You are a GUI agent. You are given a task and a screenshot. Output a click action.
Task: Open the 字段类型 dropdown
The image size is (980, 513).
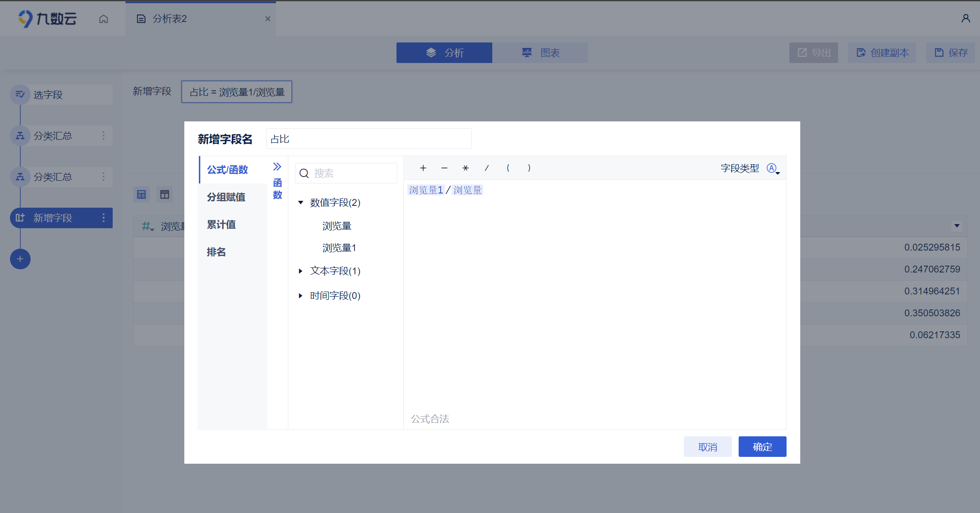pyautogui.click(x=773, y=168)
